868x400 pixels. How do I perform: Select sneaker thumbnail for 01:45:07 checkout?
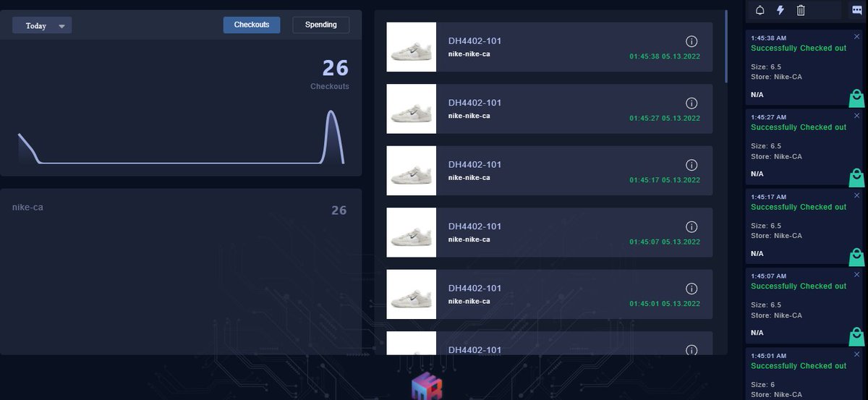point(412,232)
